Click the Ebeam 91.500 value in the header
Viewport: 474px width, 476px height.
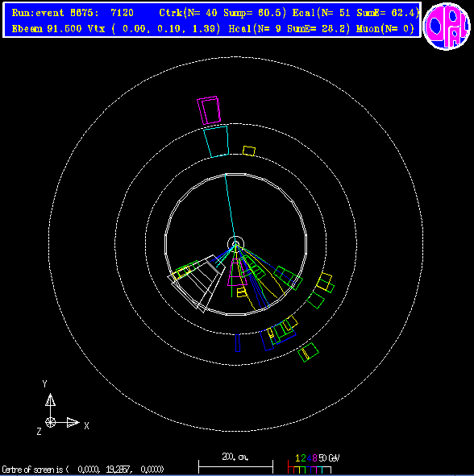(x=47, y=29)
